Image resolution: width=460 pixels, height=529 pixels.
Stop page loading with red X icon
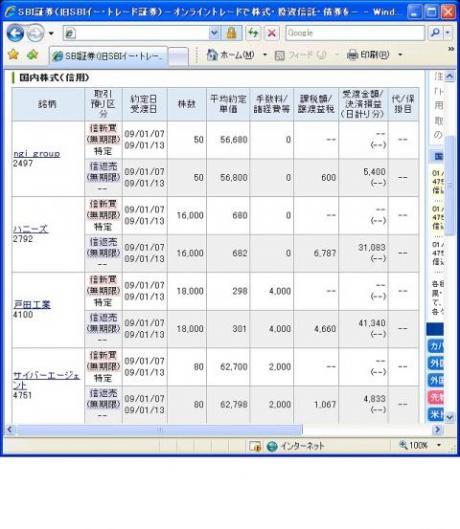272,33
